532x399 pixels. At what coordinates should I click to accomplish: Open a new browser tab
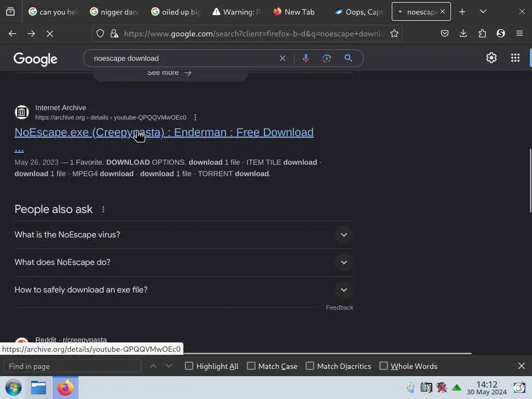point(462,12)
